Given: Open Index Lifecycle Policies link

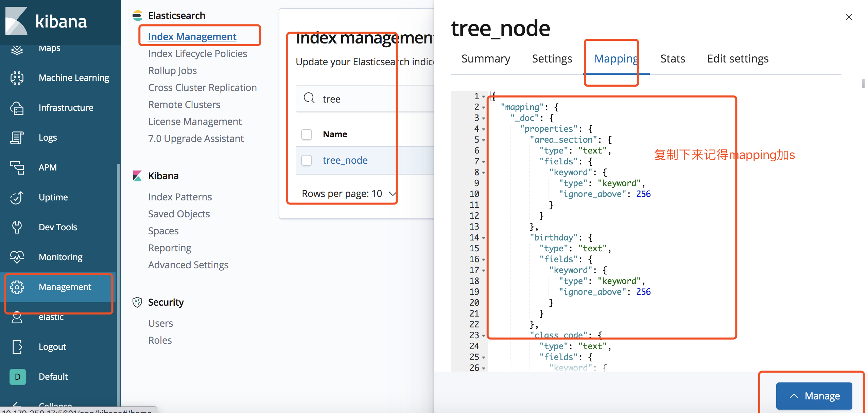Looking at the screenshot, I should pos(197,54).
